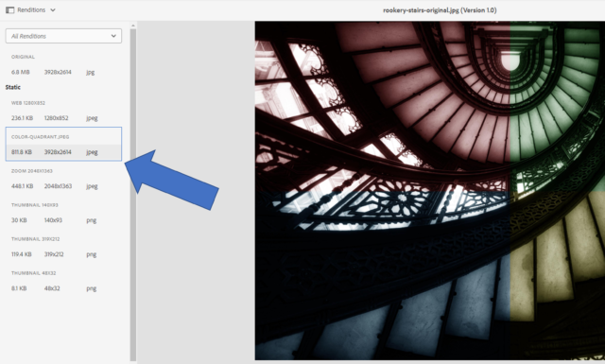Select the Original rendition entry

pos(63,64)
